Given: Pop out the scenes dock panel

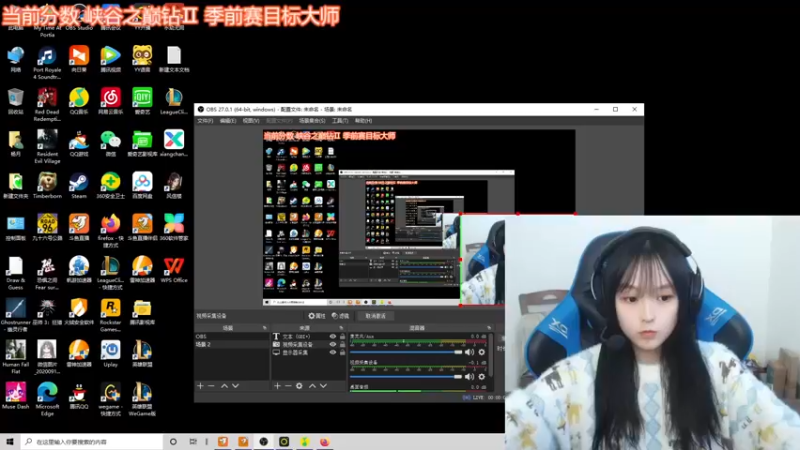Looking at the screenshot, I should click(264, 328).
